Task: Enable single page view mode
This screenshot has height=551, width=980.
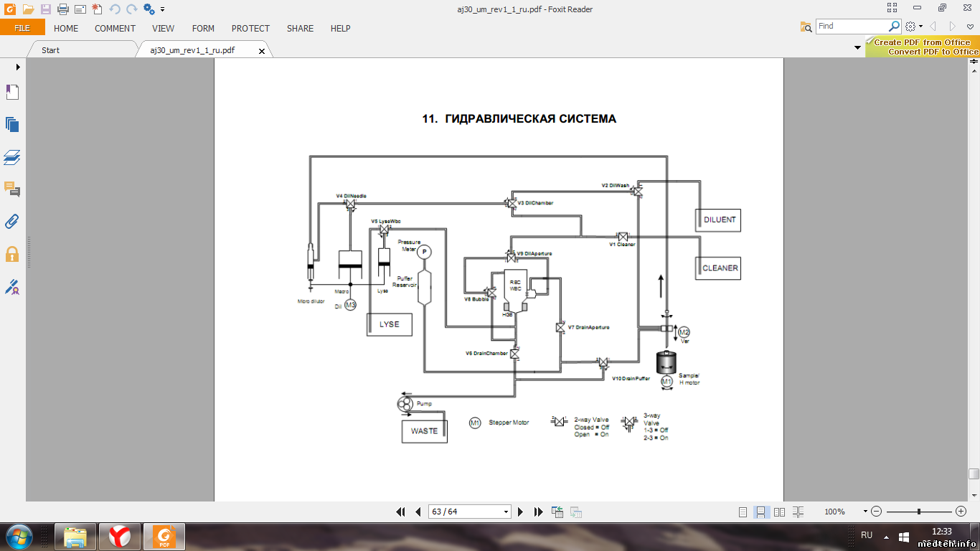Action: click(x=744, y=512)
